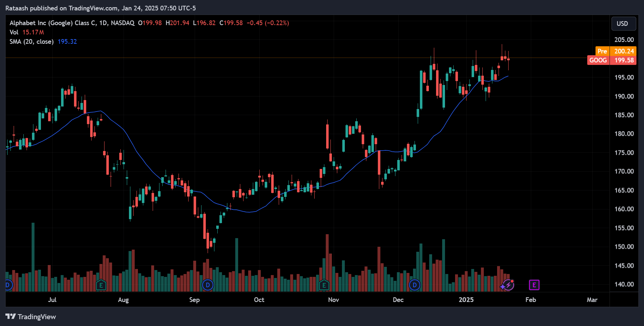This screenshot has height=326, width=644.
Task: Click the TradingView logo
Action: 31,317
